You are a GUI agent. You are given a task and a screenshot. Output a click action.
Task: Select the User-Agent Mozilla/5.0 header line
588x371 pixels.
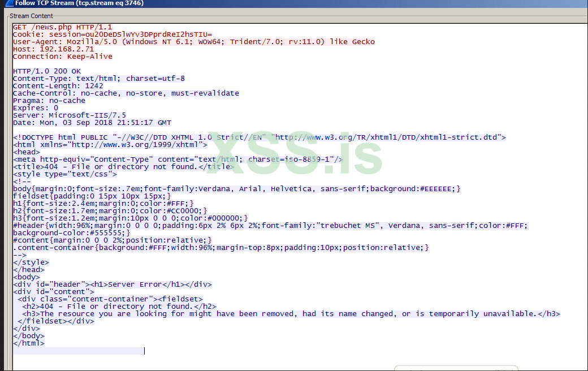[193, 42]
